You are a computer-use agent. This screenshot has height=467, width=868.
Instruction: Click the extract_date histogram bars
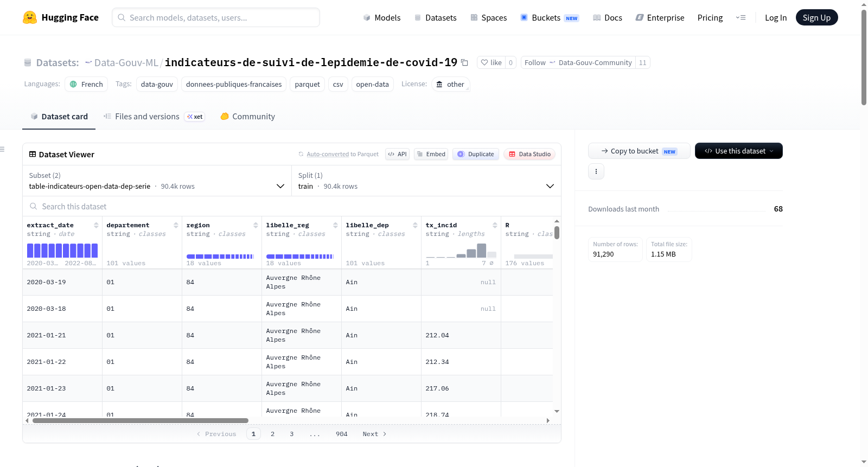62,251
